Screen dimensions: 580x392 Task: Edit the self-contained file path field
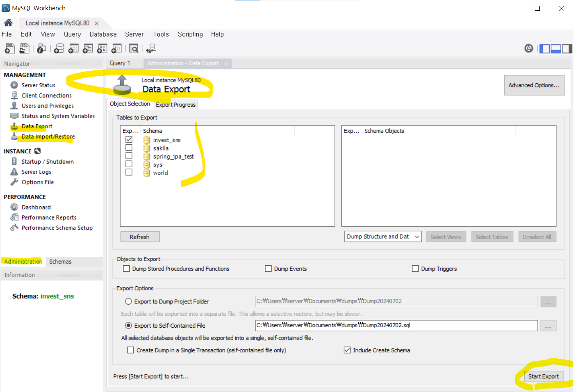[396, 326]
